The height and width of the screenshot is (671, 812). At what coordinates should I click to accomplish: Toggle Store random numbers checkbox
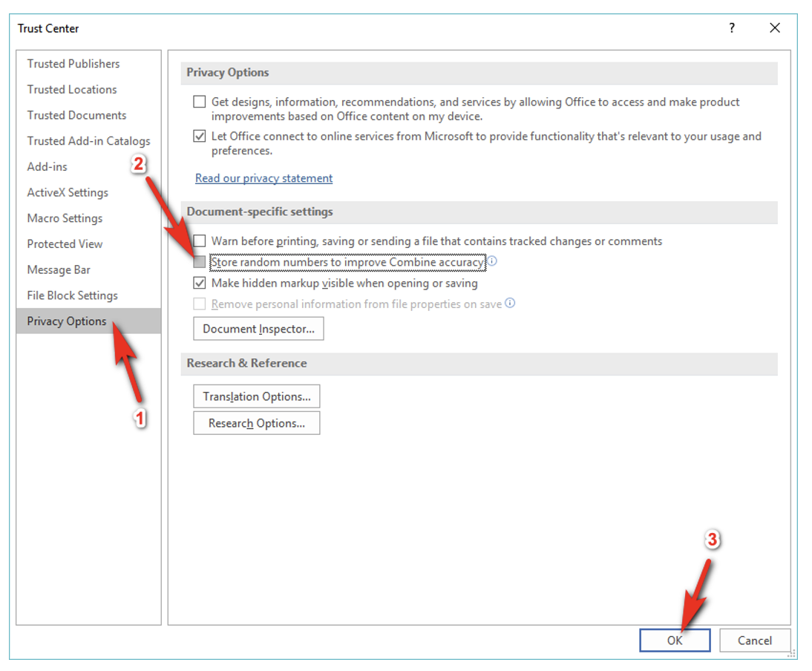(x=199, y=262)
